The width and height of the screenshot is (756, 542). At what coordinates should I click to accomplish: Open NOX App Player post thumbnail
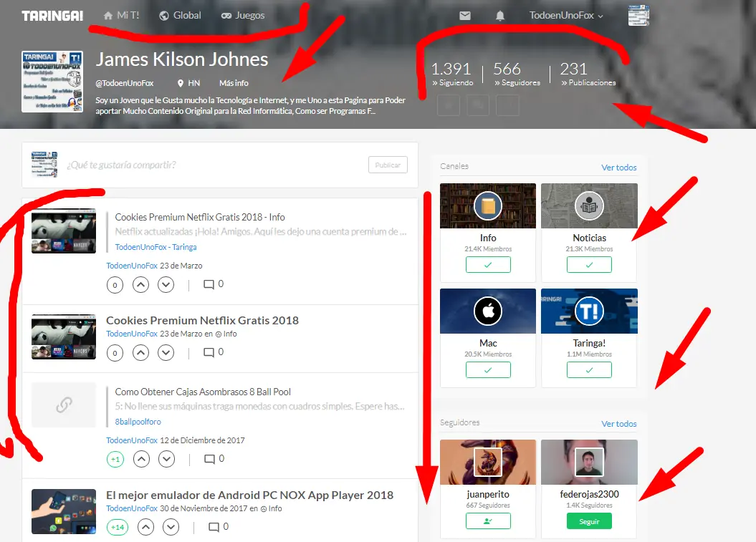pyautogui.click(x=64, y=512)
